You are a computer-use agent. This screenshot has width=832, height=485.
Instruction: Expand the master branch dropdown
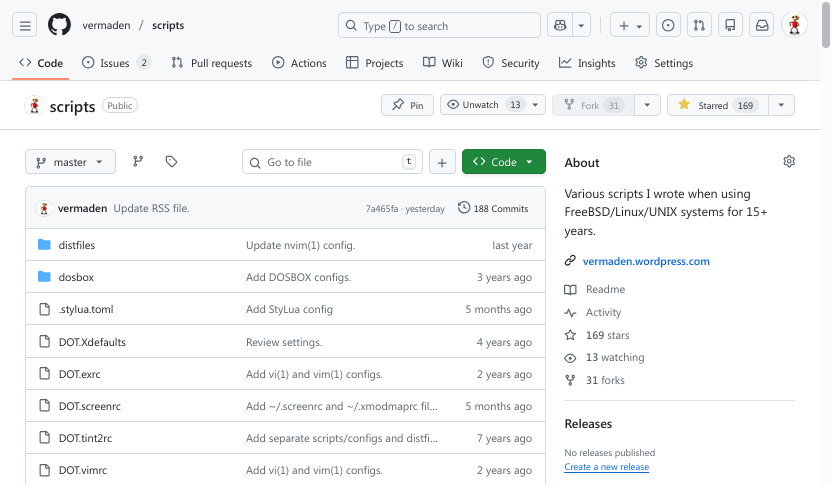70,162
